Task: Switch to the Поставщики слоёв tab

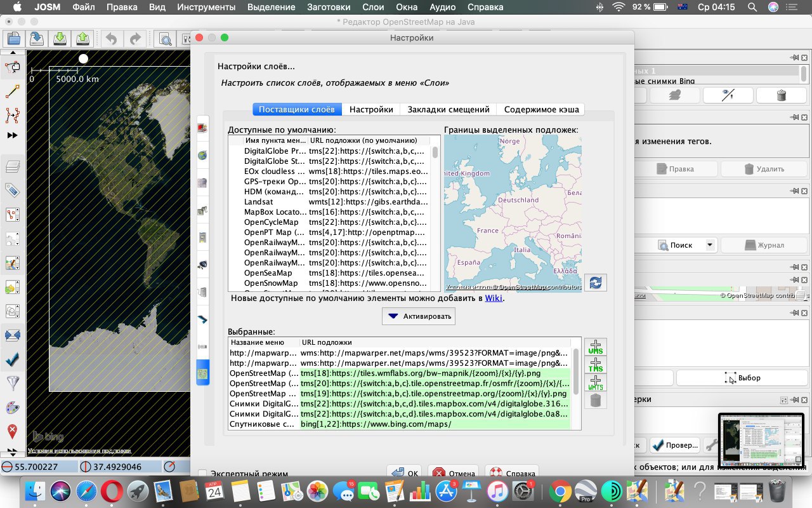Action: click(x=297, y=109)
